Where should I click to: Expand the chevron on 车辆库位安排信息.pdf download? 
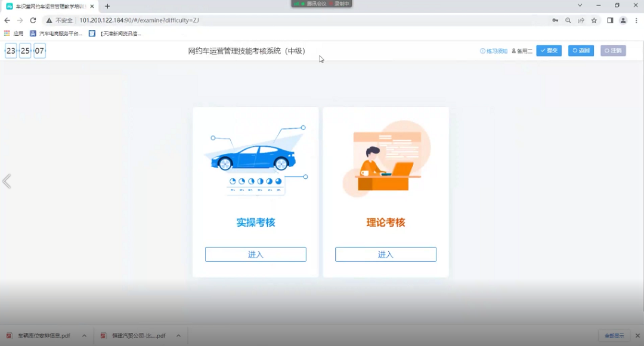point(84,335)
